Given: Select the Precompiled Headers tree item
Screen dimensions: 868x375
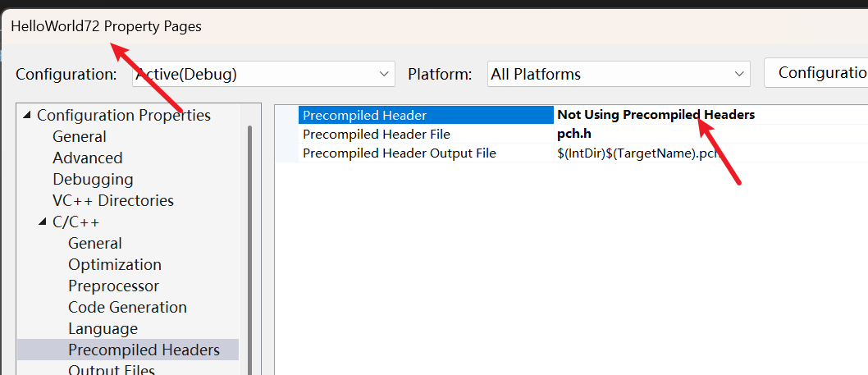Looking at the screenshot, I should click(144, 350).
